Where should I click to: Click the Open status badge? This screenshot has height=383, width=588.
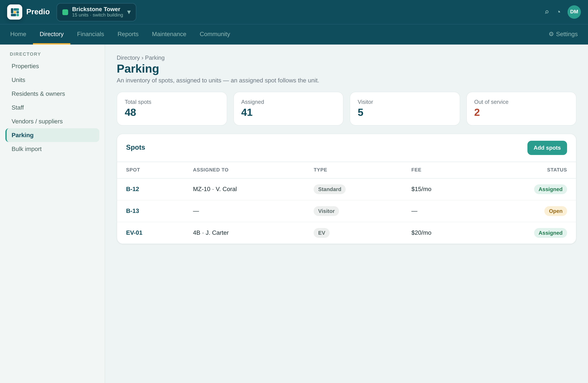555,211
